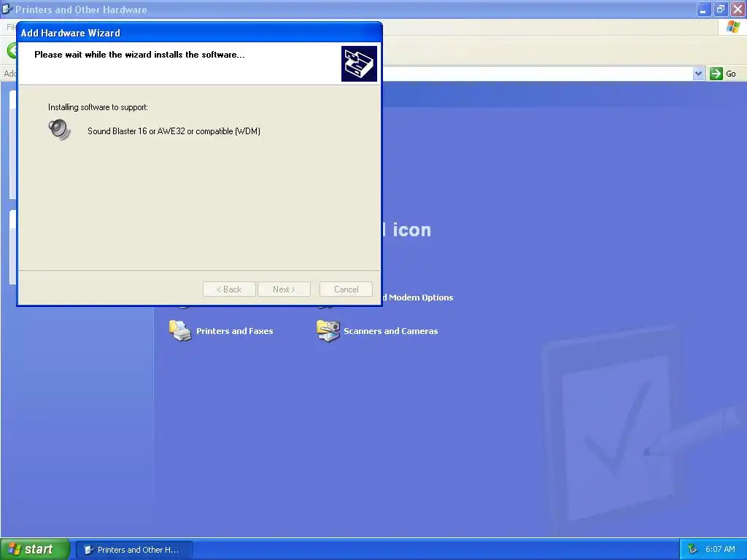Minimize the Printers and Other Hardware window
Screen dimensions: 747x560
click(703, 9)
